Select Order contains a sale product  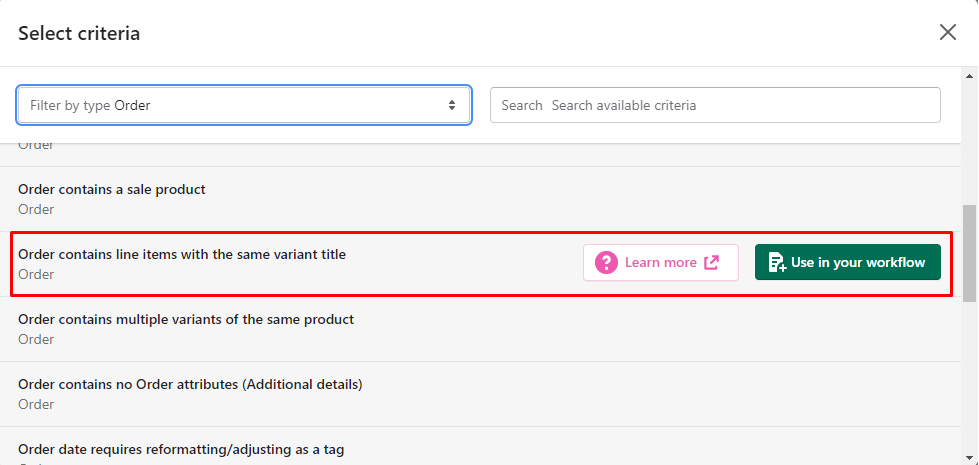click(480, 199)
